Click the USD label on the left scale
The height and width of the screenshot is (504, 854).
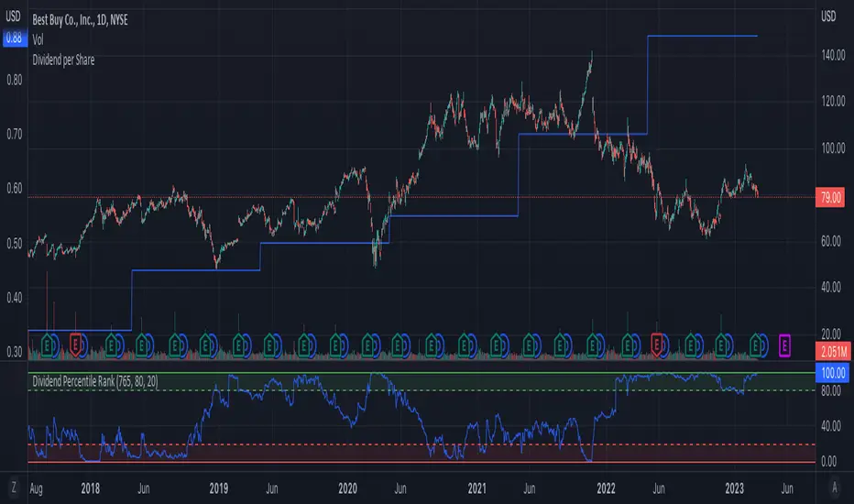click(13, 16)
